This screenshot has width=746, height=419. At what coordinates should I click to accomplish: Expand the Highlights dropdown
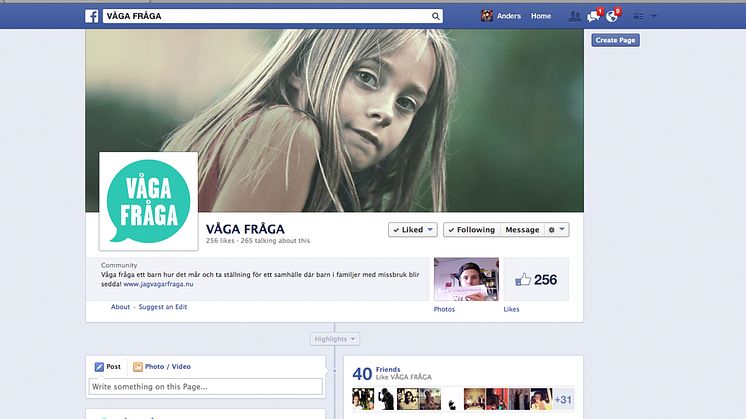[x=334, y=339]
